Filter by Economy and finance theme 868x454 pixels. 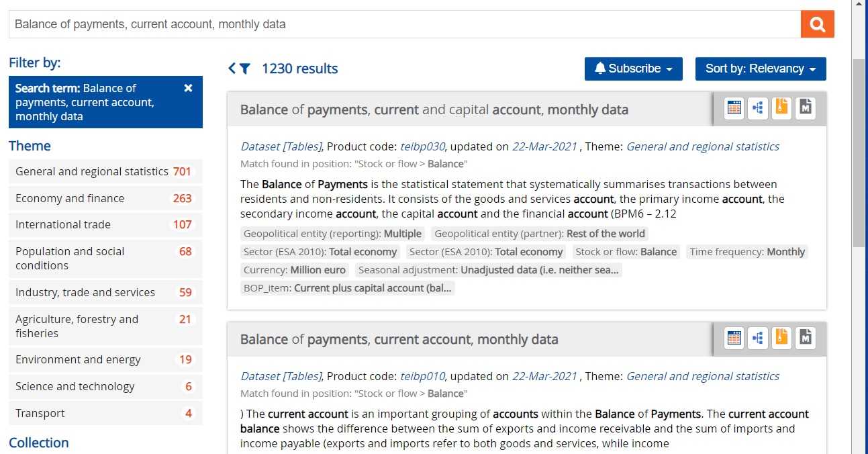tap(105, 198)
